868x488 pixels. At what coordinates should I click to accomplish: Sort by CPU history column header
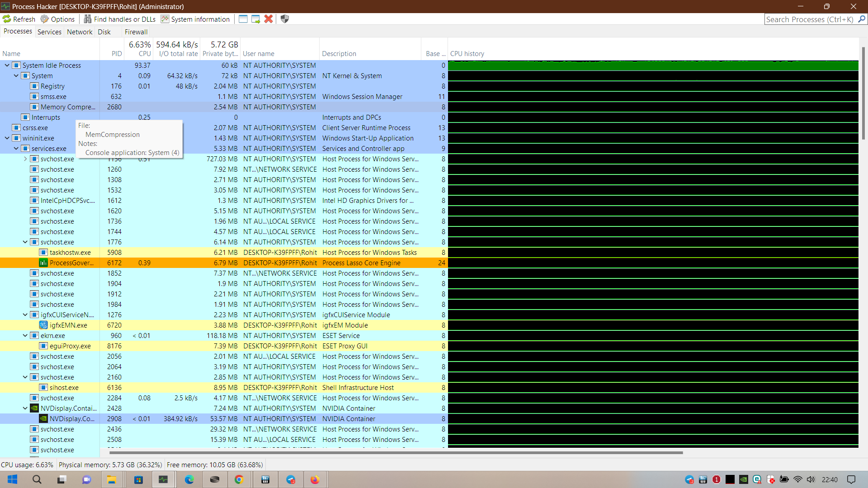653,53
